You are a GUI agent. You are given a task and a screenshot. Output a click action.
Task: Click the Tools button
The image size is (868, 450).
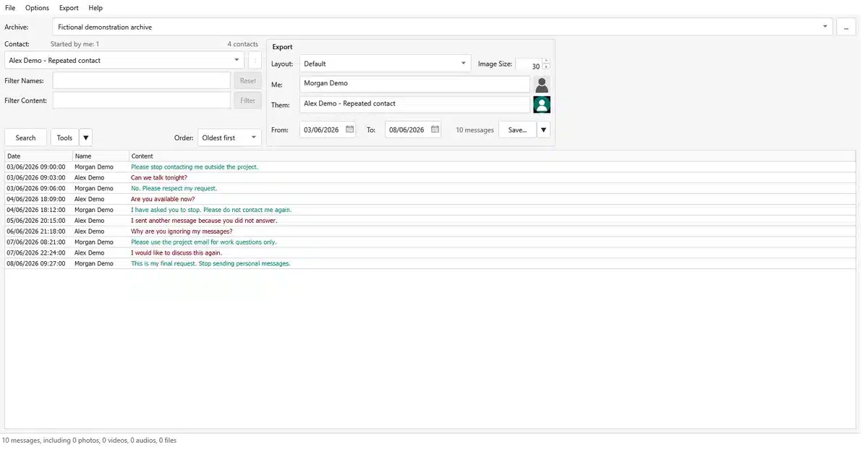click(64, 137)
